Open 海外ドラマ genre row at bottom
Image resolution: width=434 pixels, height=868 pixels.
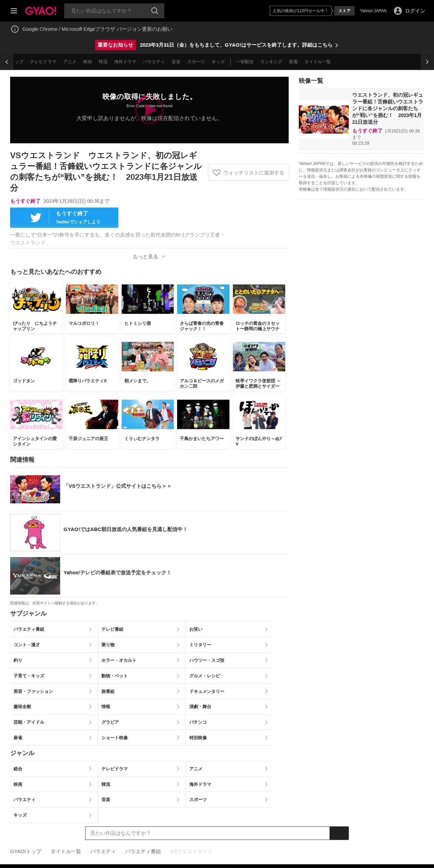(230, 784)
